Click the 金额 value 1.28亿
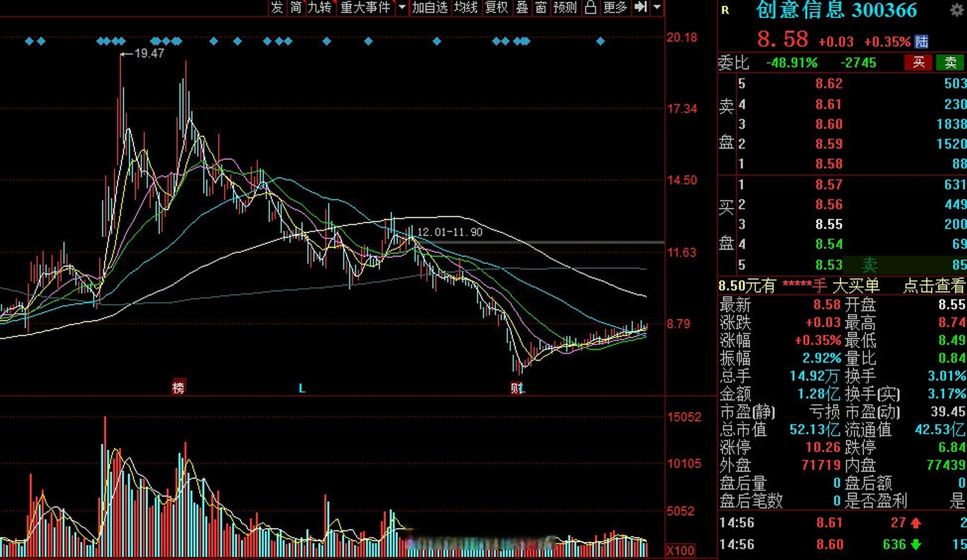Screen dimensions: 967x560 coord(819,394)
